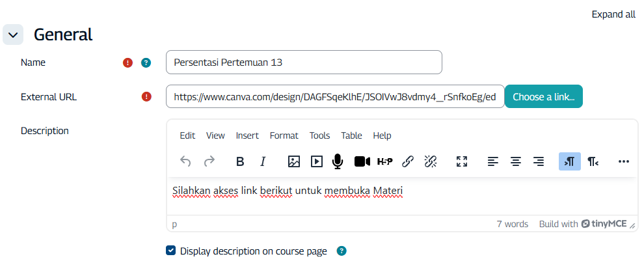Viewport: 644px width, 261px height.
Task: Collapse the General section
Action: (13, 35)
